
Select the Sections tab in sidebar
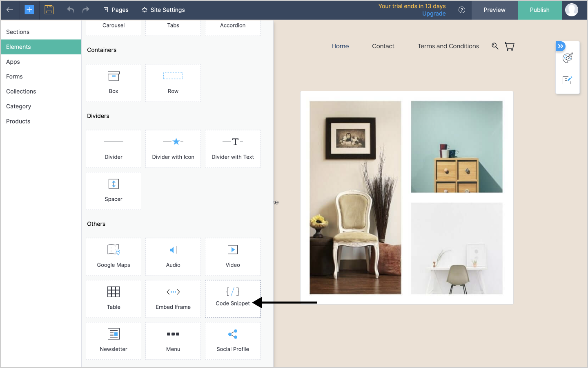coord(41,32)
